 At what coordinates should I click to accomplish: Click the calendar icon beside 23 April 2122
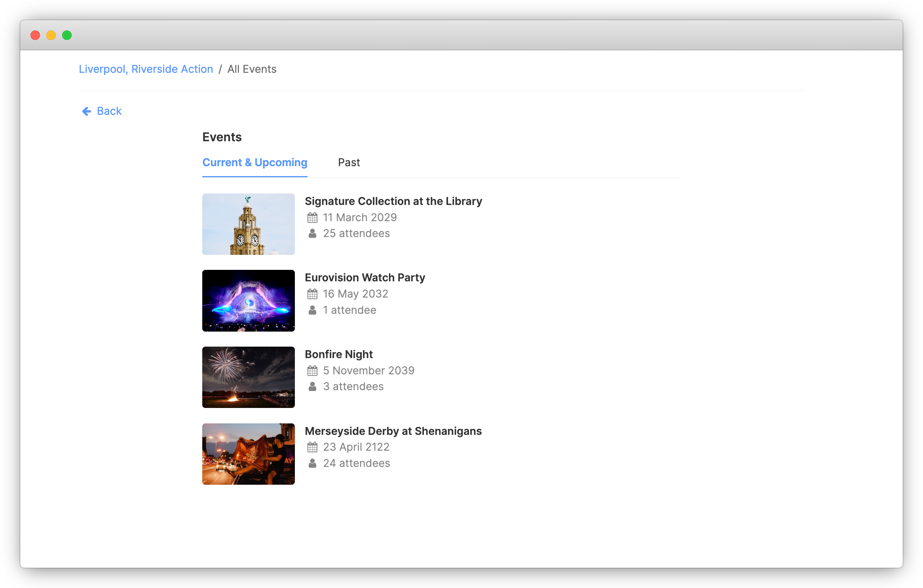tap(312, 447)
